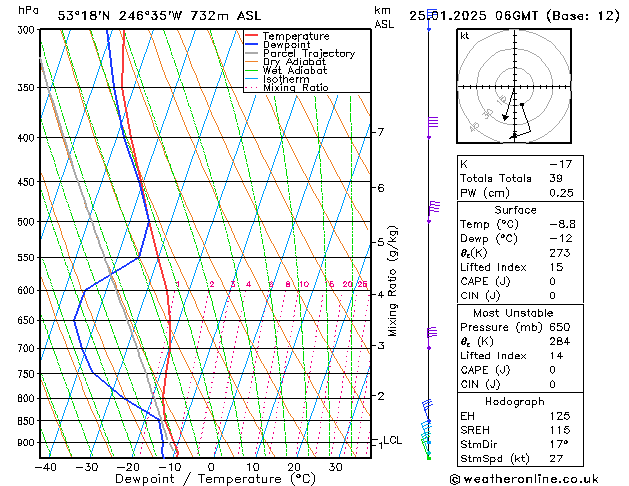
Task: Click the Most Unstable heading
Action: (513, 313)
